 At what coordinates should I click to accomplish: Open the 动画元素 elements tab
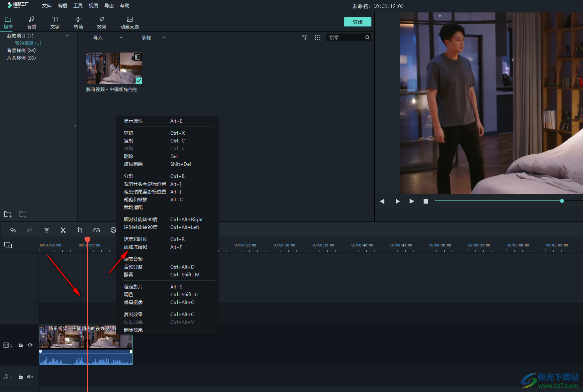[130, 23]
